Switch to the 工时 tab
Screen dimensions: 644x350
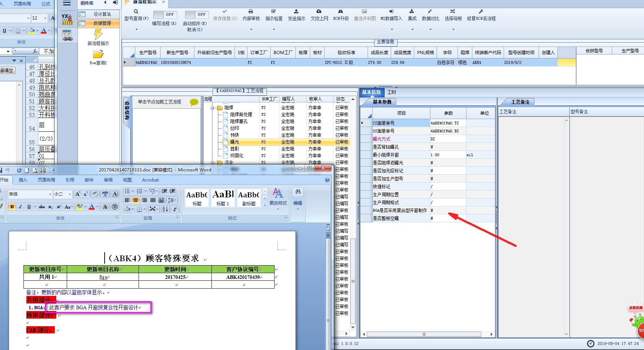[391, 92]
